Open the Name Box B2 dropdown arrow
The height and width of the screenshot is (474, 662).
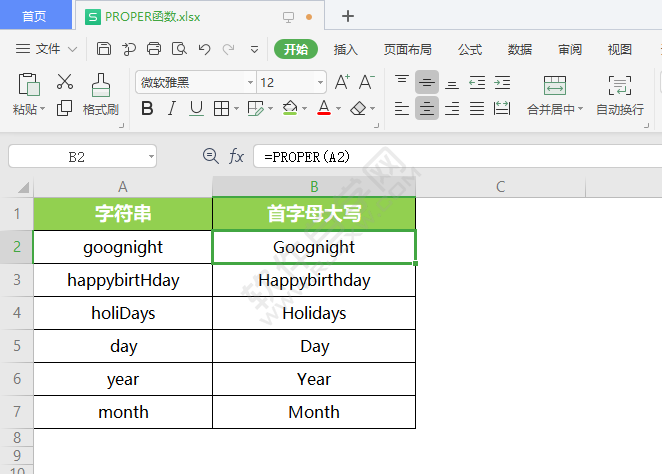tap(151, 157)
